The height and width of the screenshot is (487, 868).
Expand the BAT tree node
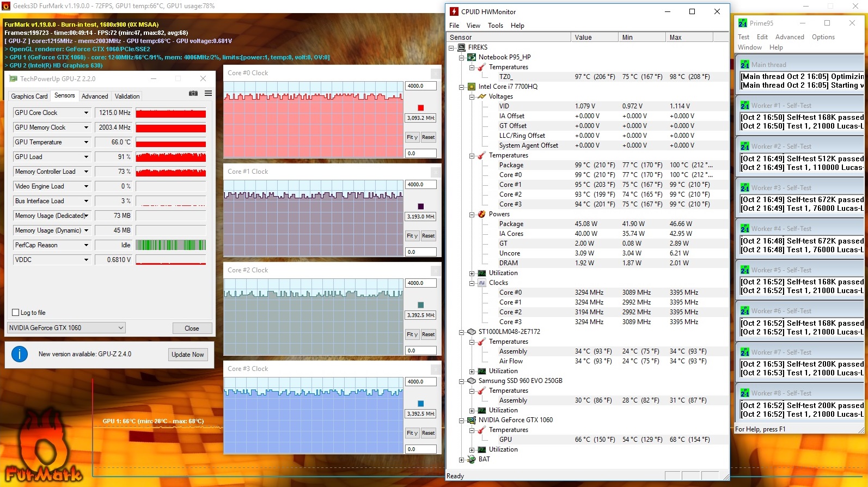pos(462,459)
